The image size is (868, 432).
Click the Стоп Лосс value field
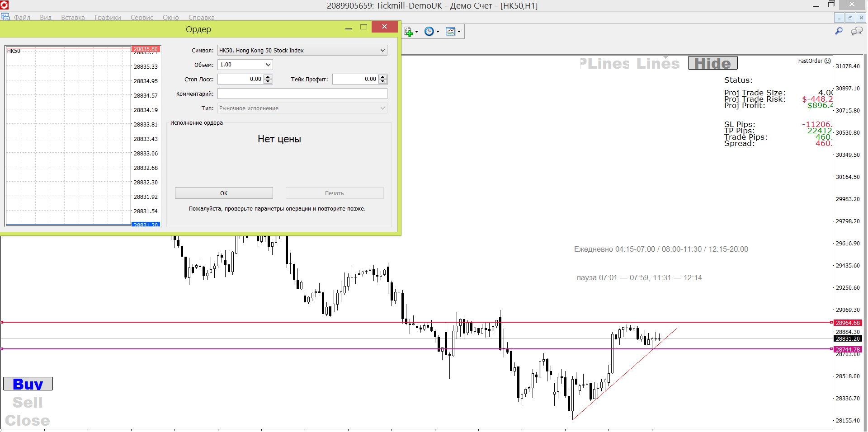(241, 79)
